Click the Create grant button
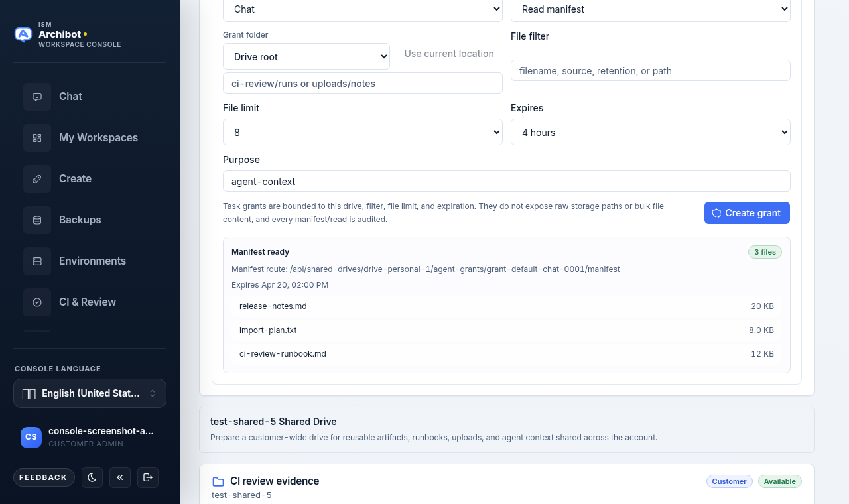 [x=747, y=213]
